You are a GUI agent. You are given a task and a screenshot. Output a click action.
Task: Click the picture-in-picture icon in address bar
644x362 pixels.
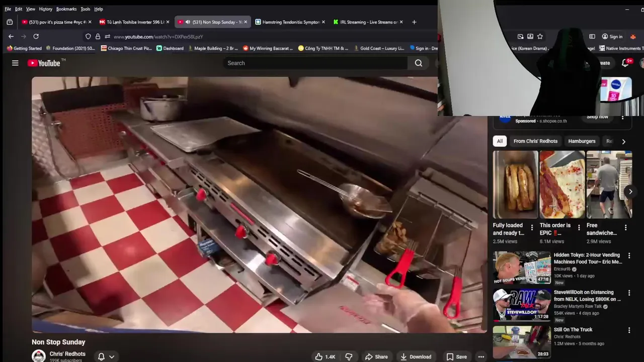[x=520, y=37]
